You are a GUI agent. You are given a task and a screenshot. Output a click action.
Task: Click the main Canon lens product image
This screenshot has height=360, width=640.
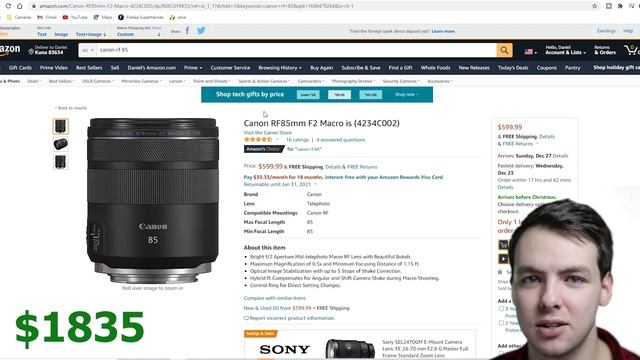point(153,200)
